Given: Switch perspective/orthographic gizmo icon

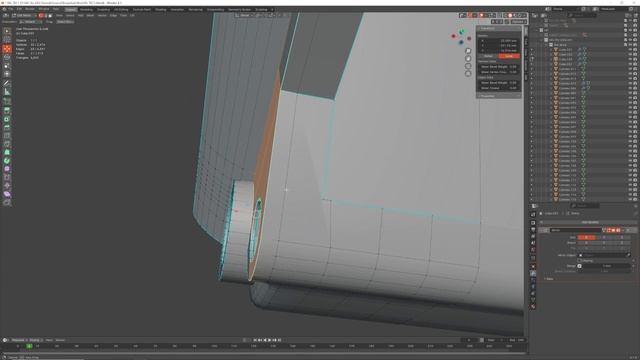Looking at the screenshot, I should (x=468, y=73).
